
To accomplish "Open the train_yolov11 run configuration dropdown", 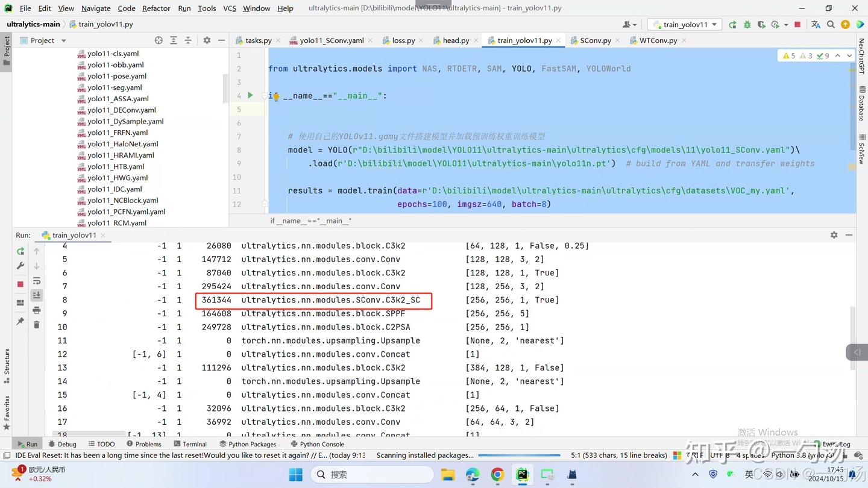I will [x=685, y=25].
